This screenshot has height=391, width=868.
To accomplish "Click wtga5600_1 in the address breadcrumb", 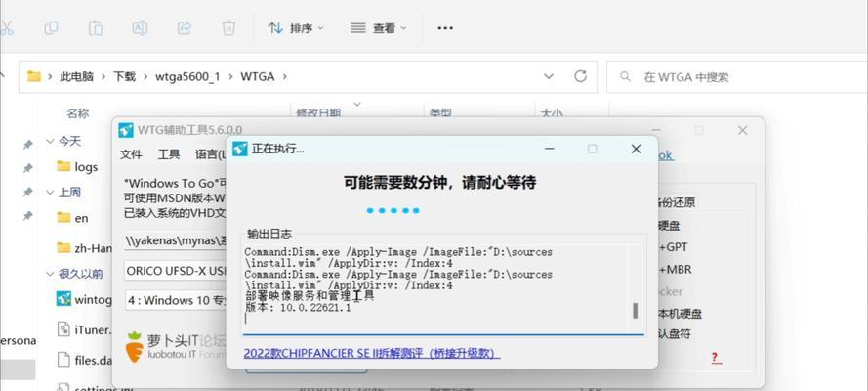I will (x=187, y=77).
